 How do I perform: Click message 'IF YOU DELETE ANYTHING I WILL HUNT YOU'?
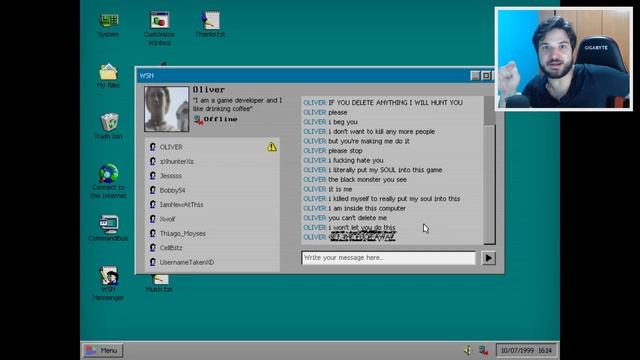(396, 103)
